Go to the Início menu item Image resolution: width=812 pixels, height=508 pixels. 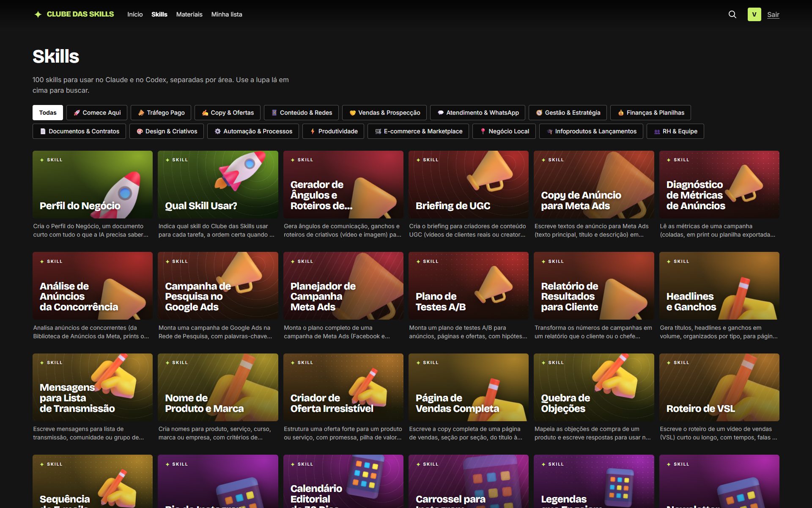[135, 14]
